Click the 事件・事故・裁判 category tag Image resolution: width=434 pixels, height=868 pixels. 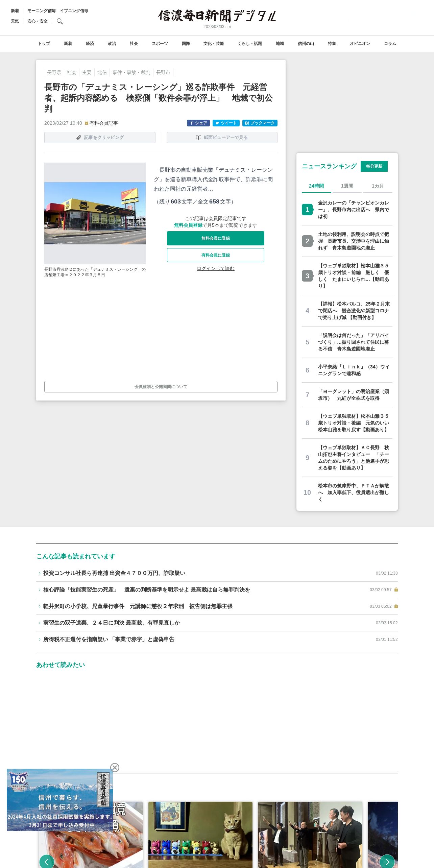point(131,72)
